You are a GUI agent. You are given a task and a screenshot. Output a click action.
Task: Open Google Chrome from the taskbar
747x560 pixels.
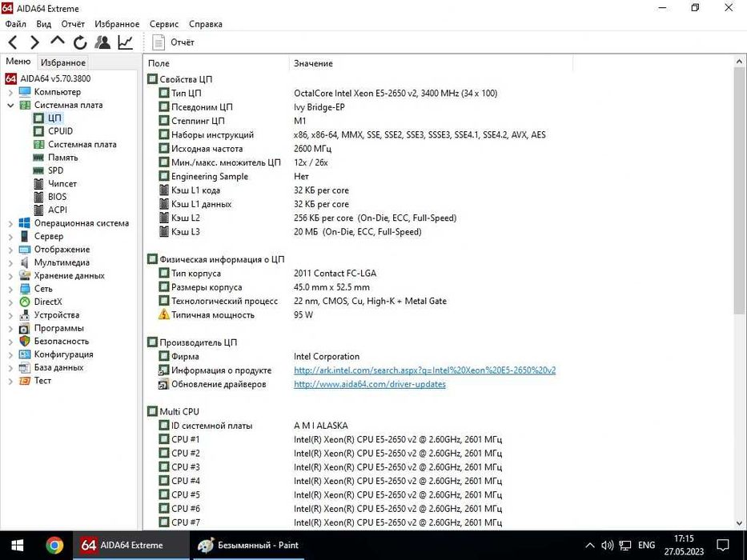tap(54, 546)
